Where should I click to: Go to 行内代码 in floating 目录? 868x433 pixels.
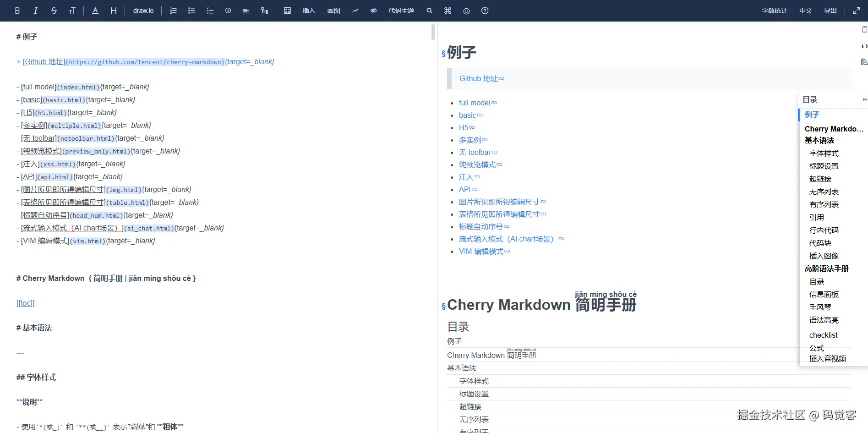tap(824, 230)
